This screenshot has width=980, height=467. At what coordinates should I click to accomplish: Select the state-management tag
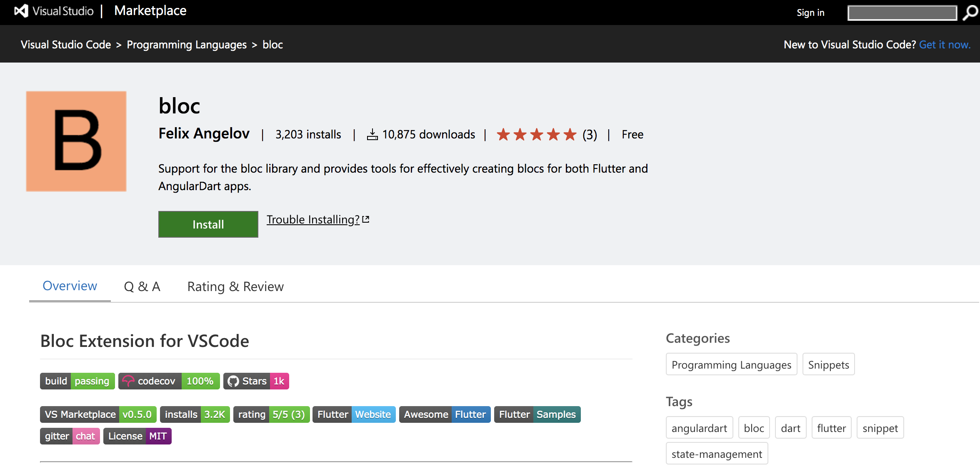[717, 454]
